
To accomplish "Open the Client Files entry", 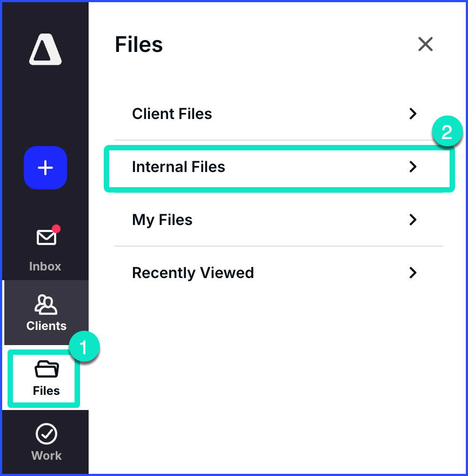I will (172, 114).
